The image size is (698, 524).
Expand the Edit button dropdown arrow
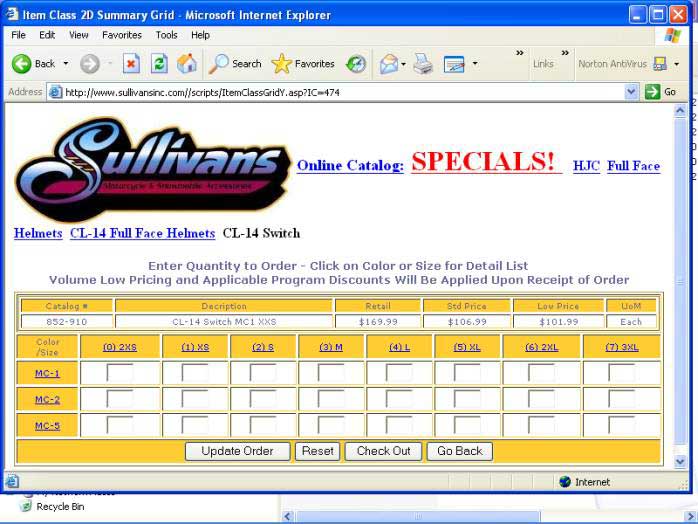475,64
